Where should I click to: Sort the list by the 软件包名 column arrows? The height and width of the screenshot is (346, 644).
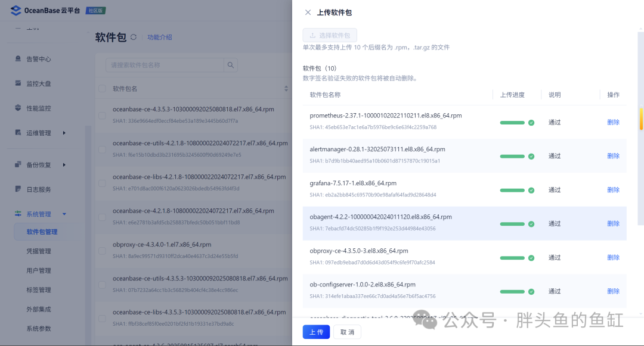[286, 89]
